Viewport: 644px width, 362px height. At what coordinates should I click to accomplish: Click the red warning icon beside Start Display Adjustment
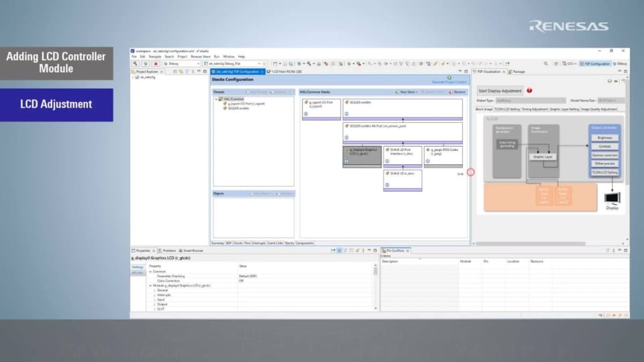point(530,90)
